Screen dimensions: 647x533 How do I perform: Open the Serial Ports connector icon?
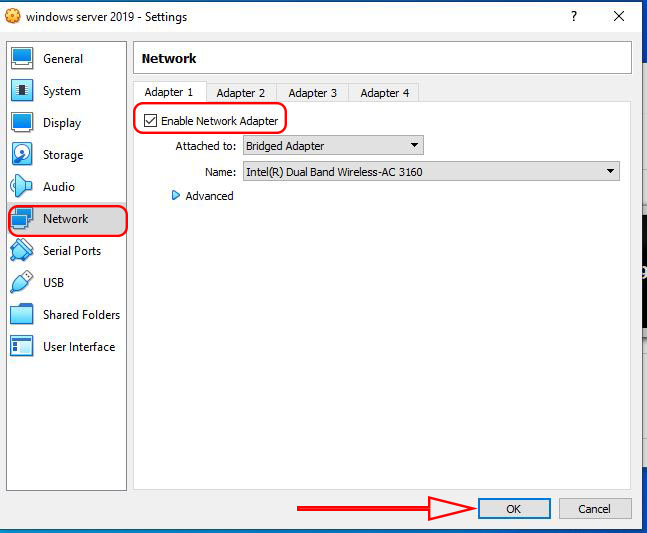tap(22, 250)
